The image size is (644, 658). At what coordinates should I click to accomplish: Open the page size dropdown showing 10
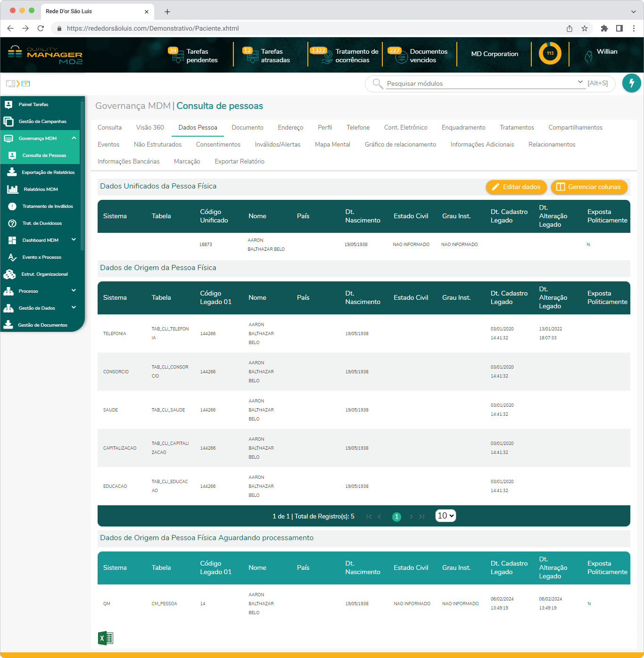pyautogui.click(x=446, y=516)
